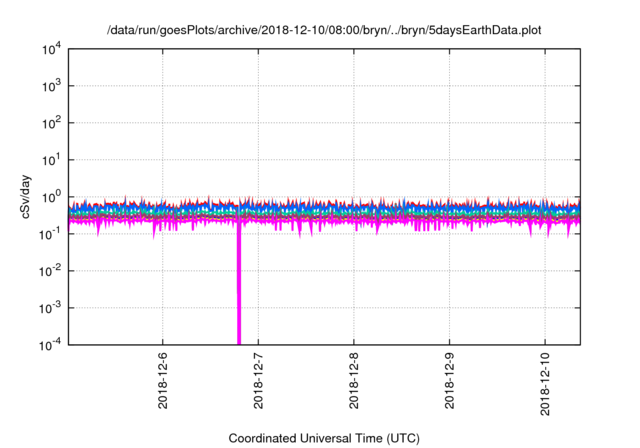This screenshot has height=448, width=640.
Task: Click the 10^-3 y-axis tick label
Action: [x=50, y=308]
